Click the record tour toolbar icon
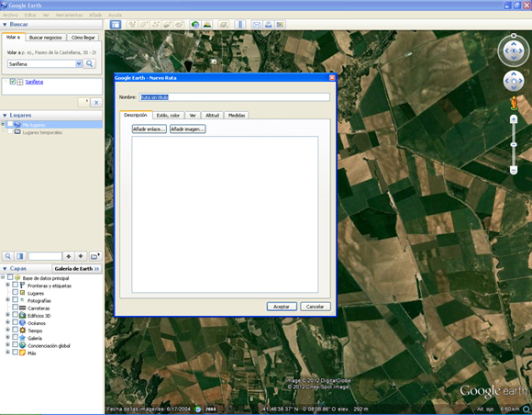 point(179,25)
